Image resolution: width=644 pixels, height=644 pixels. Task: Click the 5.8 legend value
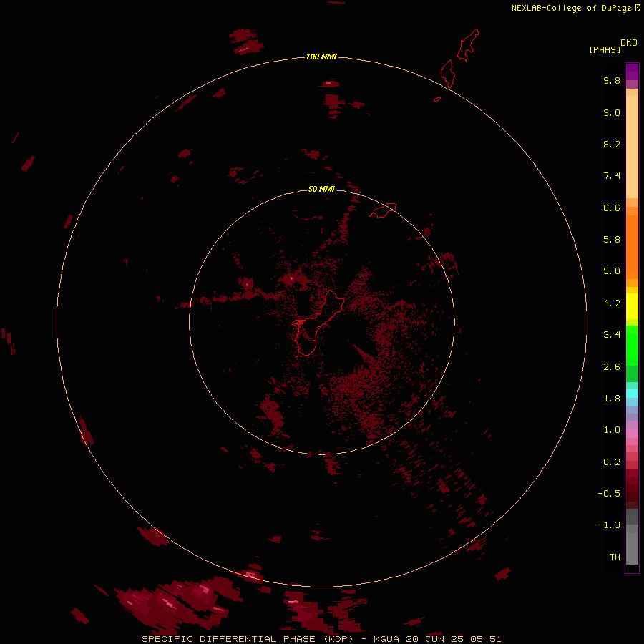pos(612,240)
